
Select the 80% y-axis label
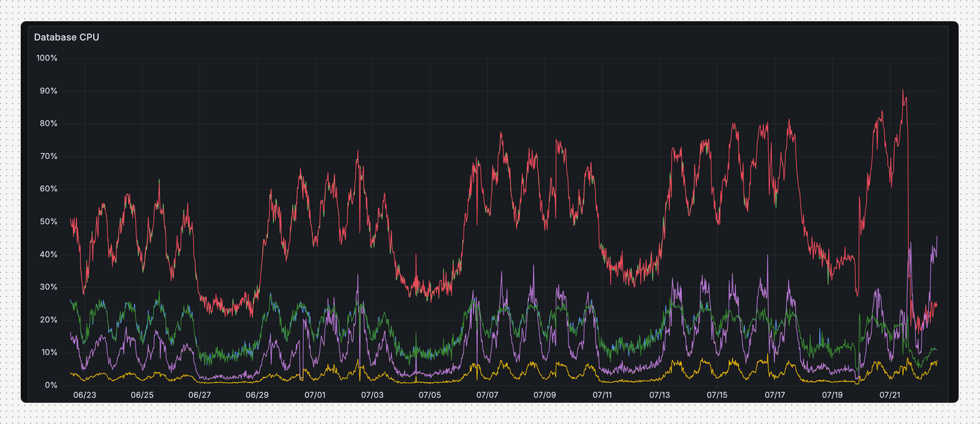click(48, 124)
